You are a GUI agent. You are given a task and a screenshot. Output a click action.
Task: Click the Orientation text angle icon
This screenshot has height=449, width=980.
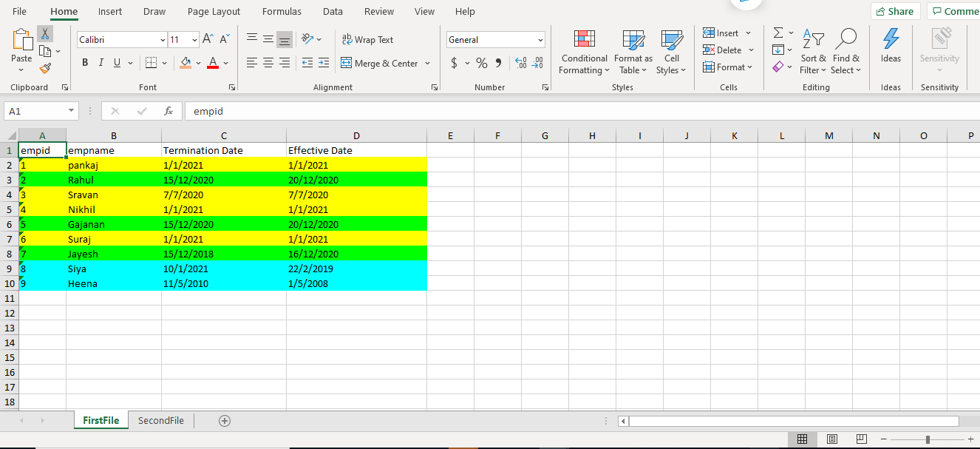point(308,39)
